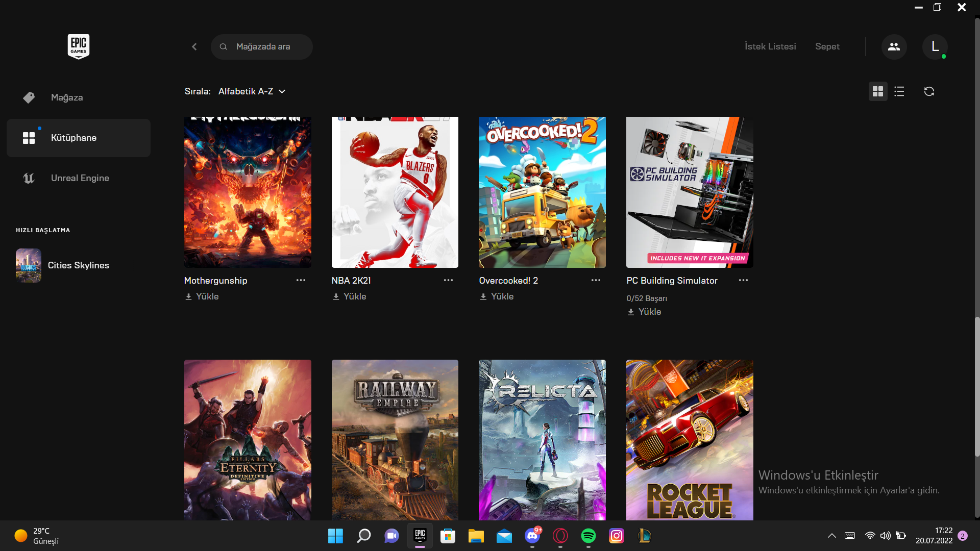Open Wi-Fi network settings in tray
The width and height of the screenshot is (980, 551).
(870, 536)
